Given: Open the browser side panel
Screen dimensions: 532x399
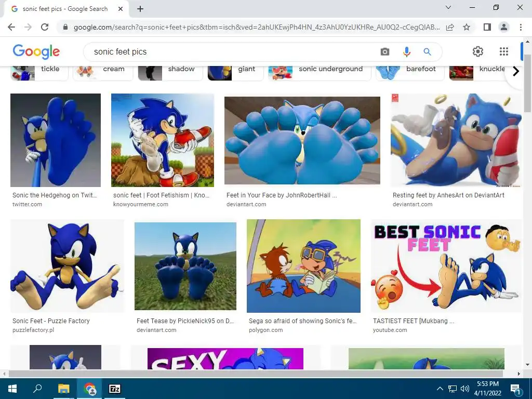Looking at the screenshot, I should (x=487, y=27).
